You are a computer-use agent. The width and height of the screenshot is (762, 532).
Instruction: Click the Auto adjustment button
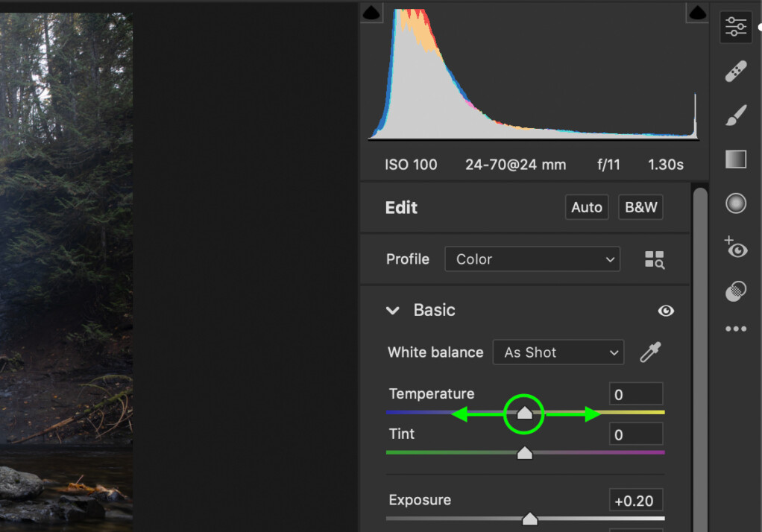click(586, 207)
